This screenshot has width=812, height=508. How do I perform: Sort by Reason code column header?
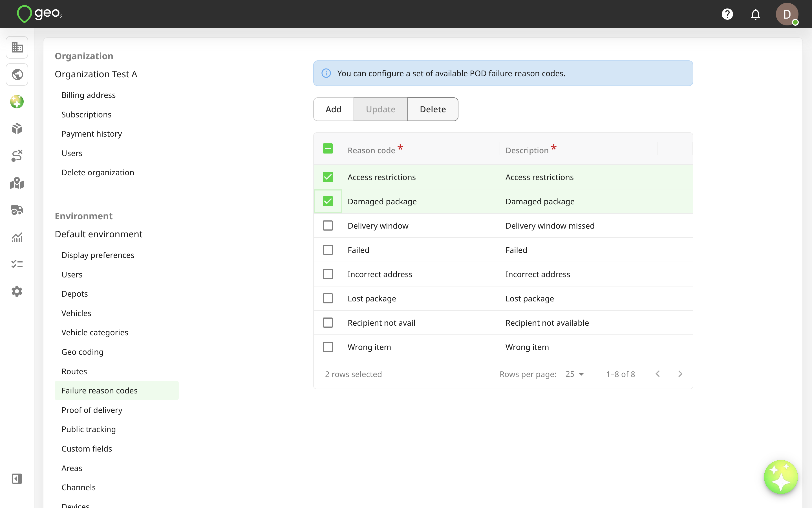click(371, 150)
